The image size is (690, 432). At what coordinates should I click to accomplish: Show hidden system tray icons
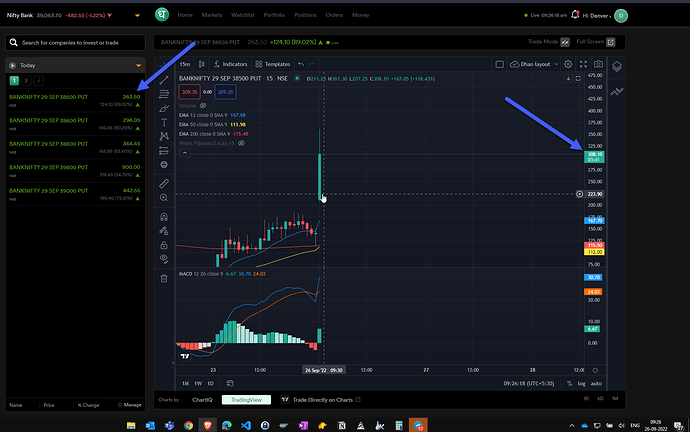(x=572, y=425)
